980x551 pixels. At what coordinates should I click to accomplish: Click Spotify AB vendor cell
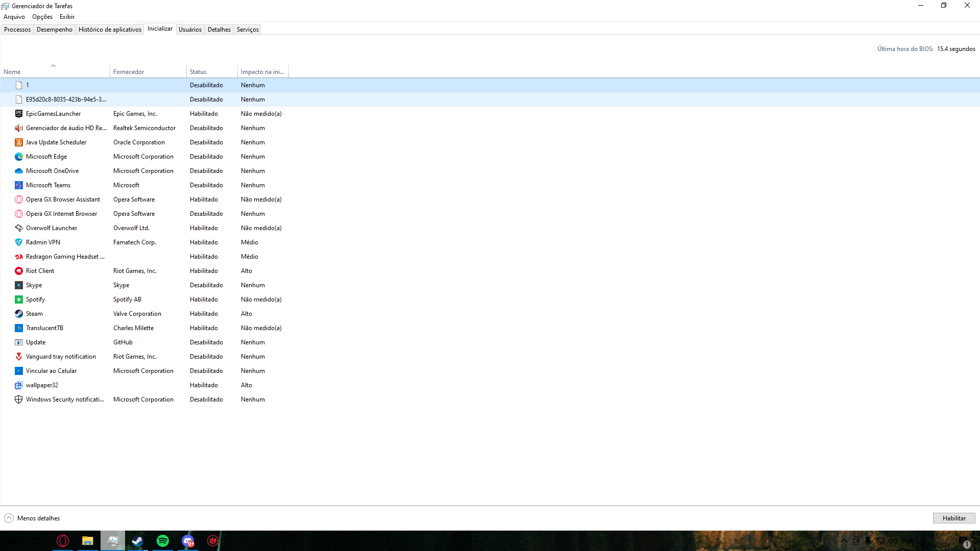[127, 299]
